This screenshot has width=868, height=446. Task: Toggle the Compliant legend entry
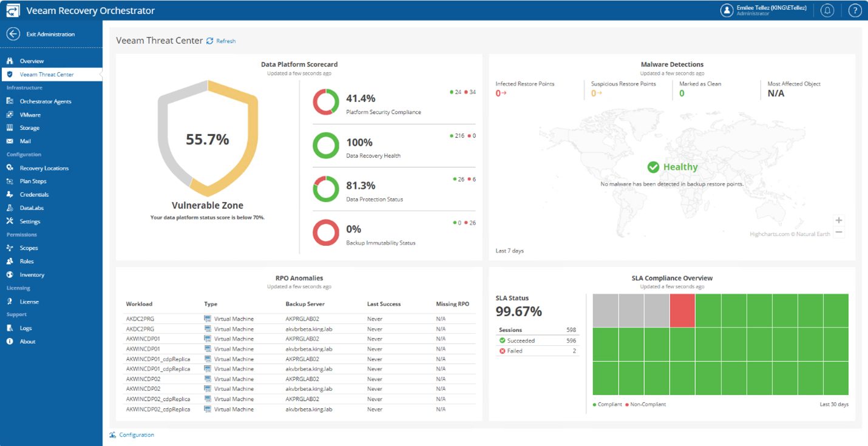point(608,404)
